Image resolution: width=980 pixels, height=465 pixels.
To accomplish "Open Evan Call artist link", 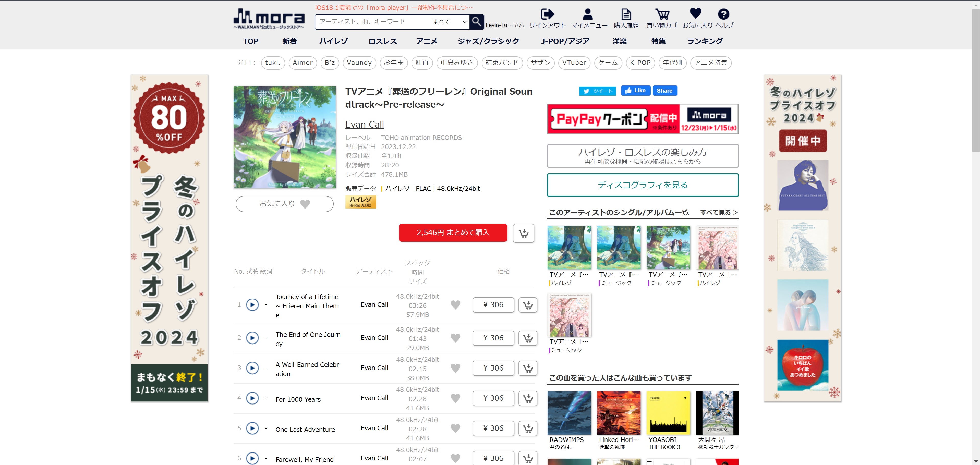I will tap(365, 124).
